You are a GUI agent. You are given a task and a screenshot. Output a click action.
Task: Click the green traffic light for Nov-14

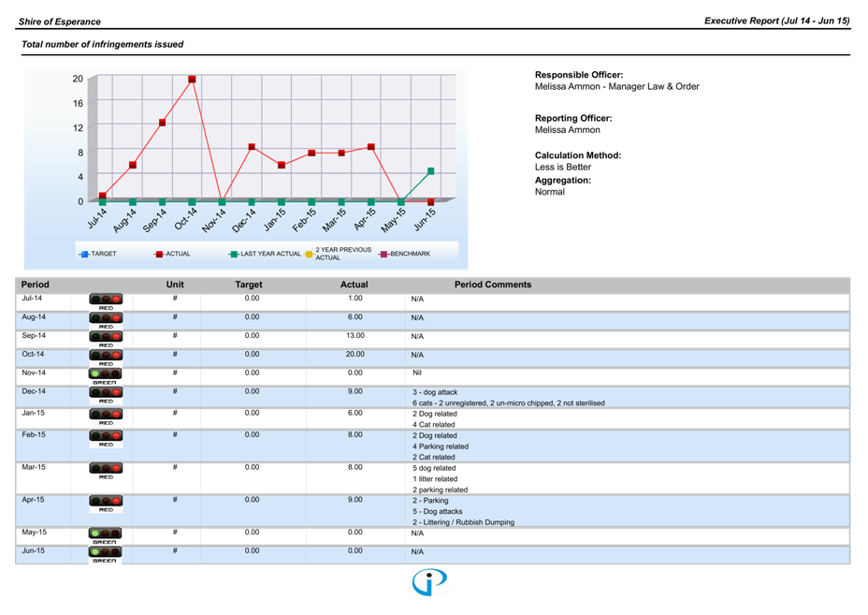click(x=106, y=373)
